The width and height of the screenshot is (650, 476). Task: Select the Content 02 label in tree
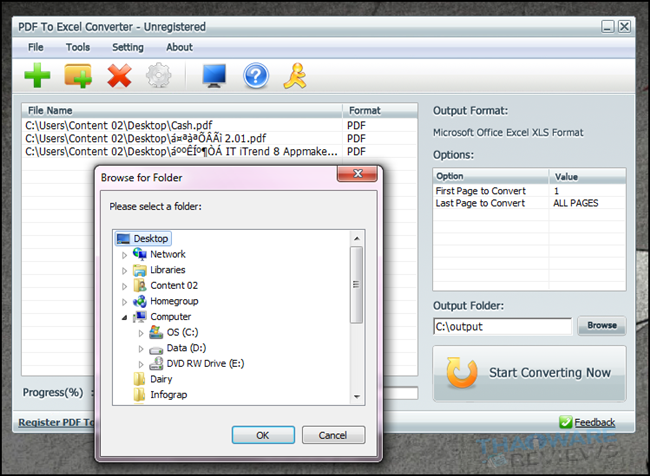click(x=174, y=286)
